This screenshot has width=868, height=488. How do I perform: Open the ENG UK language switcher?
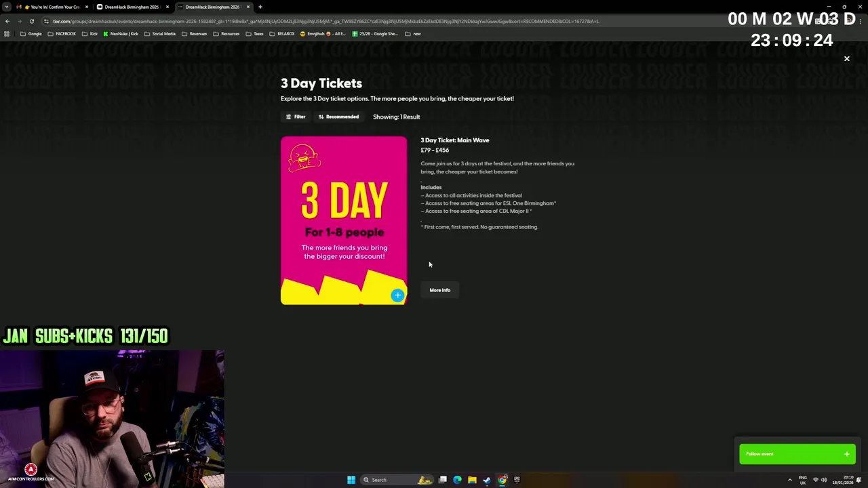(x=803, y=480)
